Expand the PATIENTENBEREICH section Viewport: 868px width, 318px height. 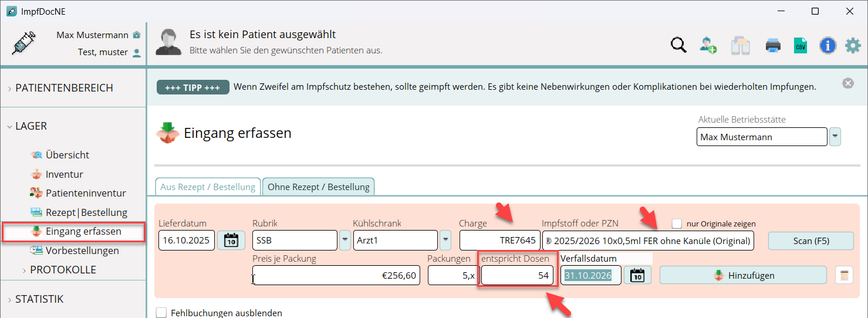[x=64, y=88]
